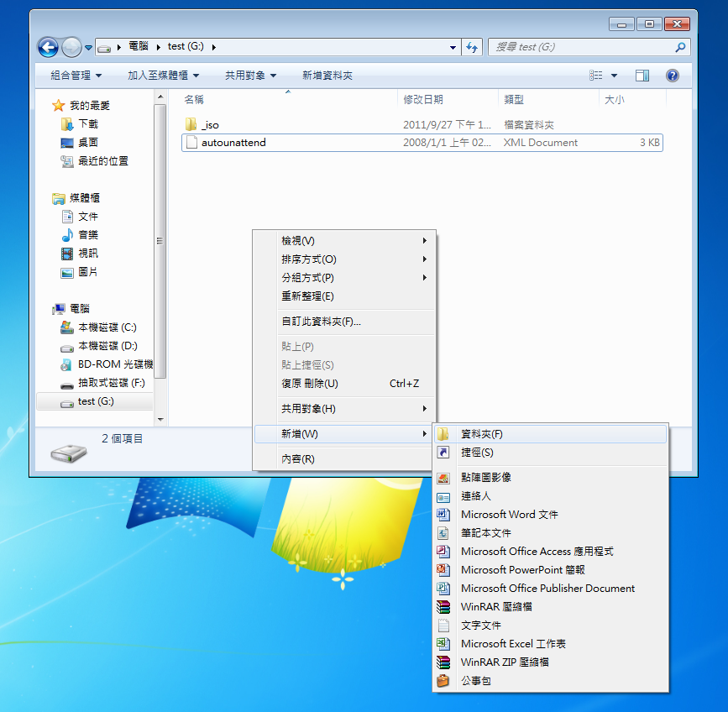Create new Microsoft PowerPoint 簡報
This screenshot has height=712, width=728.
point(551,570)
